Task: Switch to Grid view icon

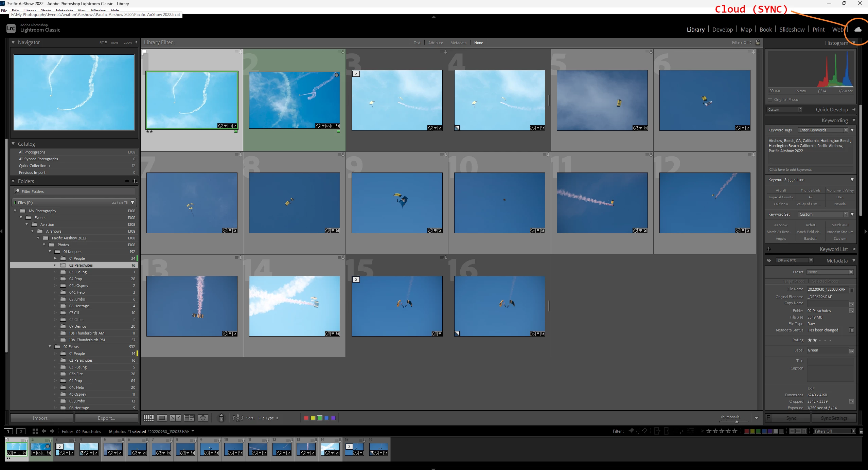Action: pyautogui.click(x=148, y=418)
